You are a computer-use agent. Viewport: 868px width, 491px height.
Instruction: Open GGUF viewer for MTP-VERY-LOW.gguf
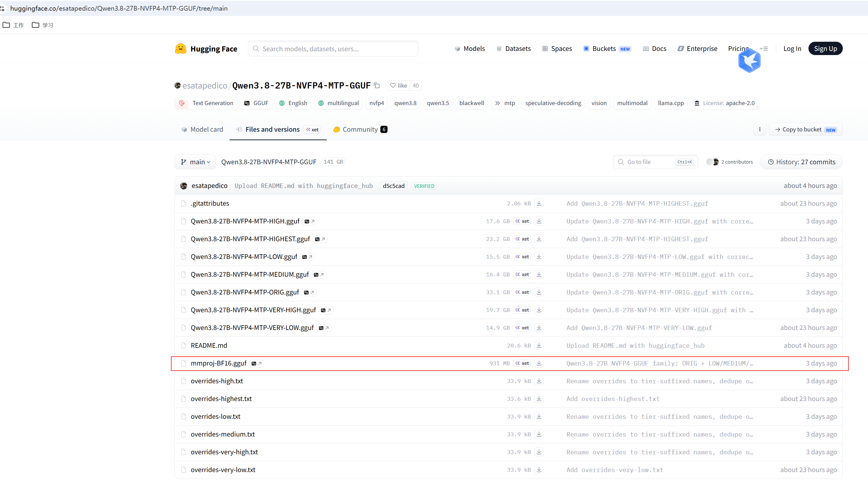(x=324, y=328)
